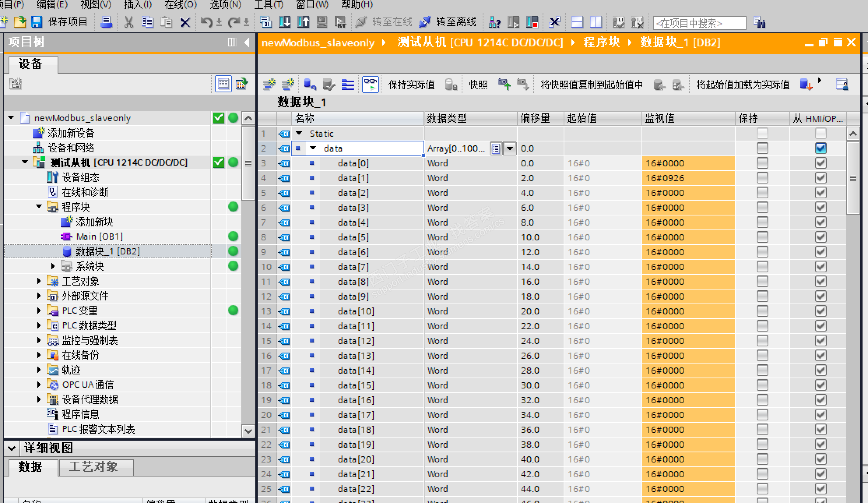Click the Delete X icon in toolbar
Image resolution: width=868 pixels, height=503 pixels.
[x=185, y=22]
